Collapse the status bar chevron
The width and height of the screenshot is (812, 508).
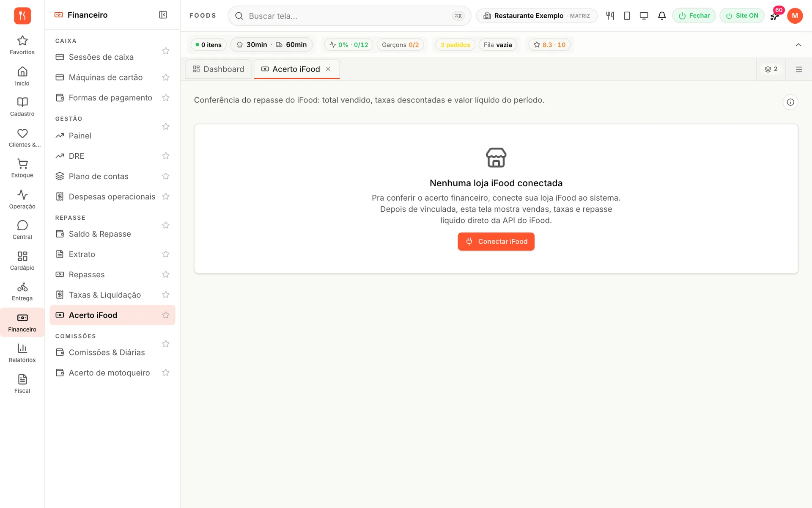(x=798, y=45)
